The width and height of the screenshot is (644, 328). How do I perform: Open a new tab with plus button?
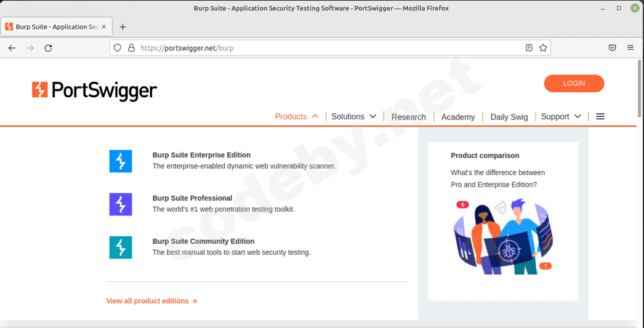point(123,27)
